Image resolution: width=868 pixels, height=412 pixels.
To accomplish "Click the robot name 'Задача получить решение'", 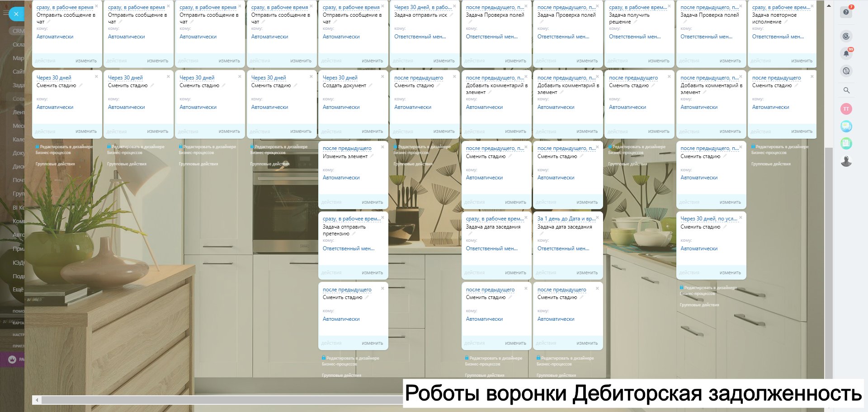I will point(629,19).
